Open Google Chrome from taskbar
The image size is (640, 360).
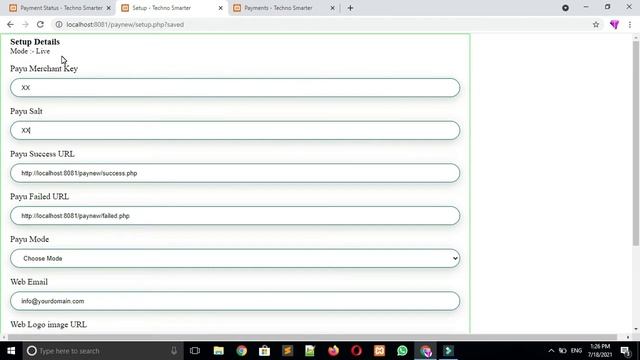click(x=242, y=351)
